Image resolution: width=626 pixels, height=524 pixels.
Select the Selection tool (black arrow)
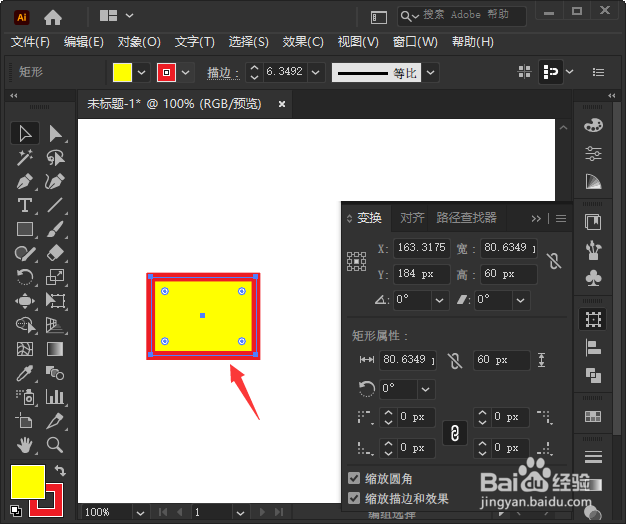coord(25,133)
